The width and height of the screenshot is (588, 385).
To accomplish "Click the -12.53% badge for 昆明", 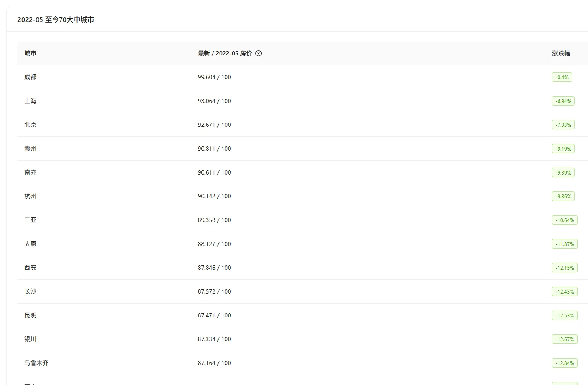I will point(565,315).
